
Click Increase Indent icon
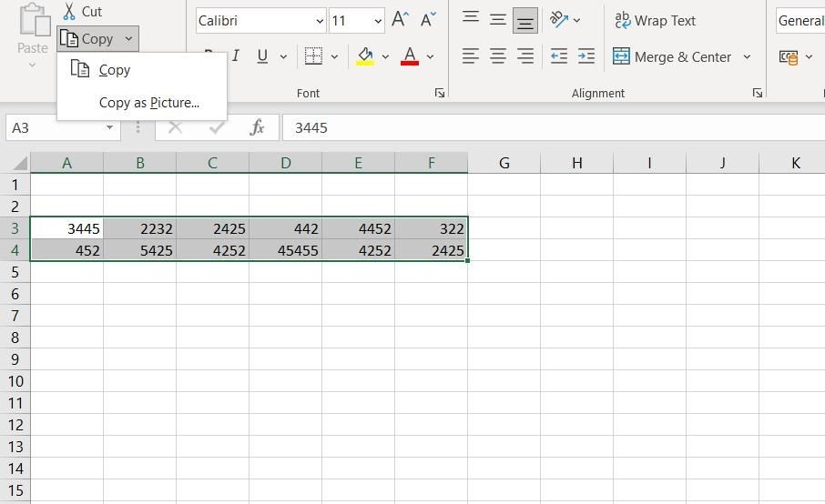pyautogui.click(x=586, y=55)
